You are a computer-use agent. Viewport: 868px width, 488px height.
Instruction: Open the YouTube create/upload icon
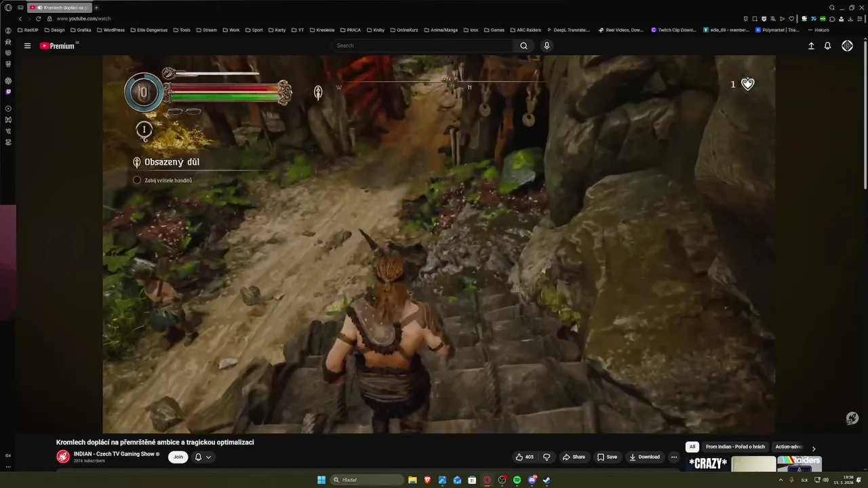pyautogui.click(x=811, y=45)
